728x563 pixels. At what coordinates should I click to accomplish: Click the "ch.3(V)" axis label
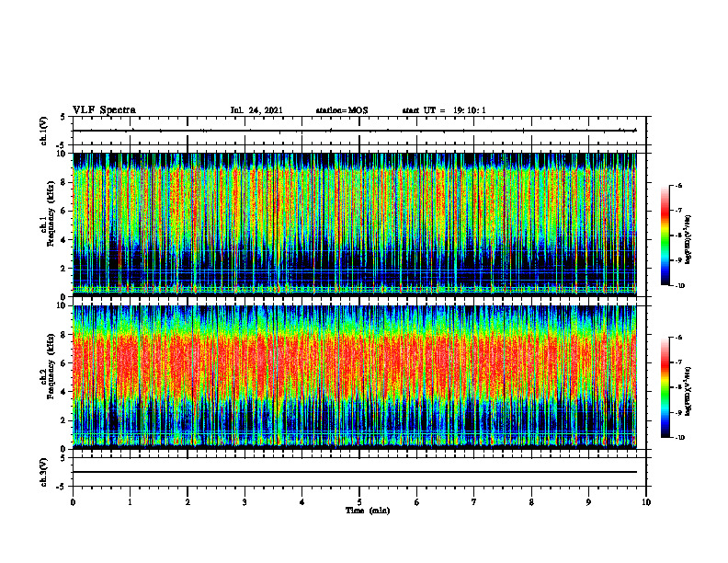[x=44, y=472]
